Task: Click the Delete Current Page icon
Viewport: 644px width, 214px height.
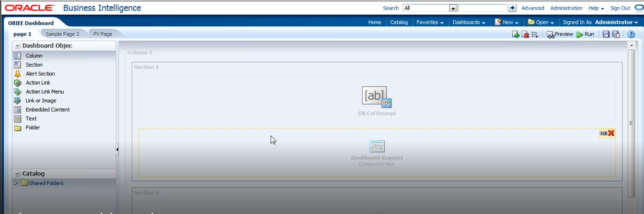Action: coord(525,34)
